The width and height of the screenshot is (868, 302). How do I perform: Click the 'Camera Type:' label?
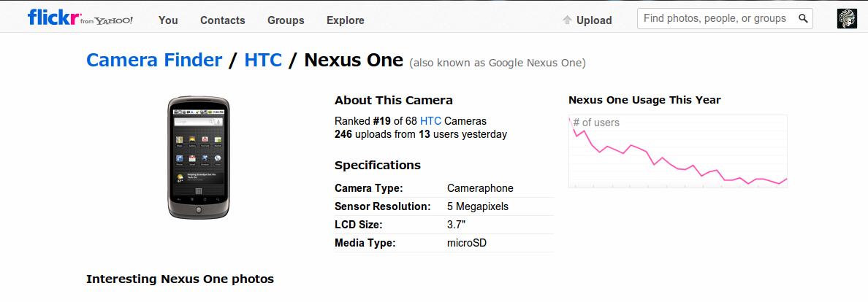pyautogui.click(x=369, y=188)
